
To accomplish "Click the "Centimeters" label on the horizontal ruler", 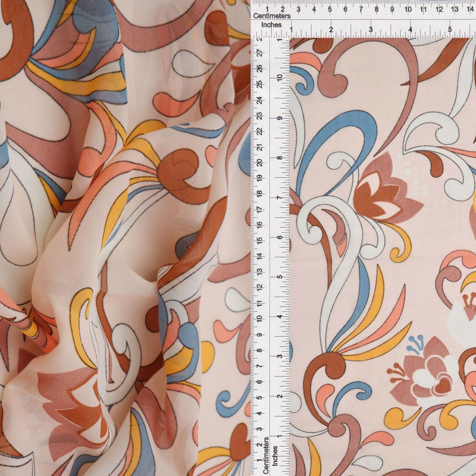I will tap(272, 16).
